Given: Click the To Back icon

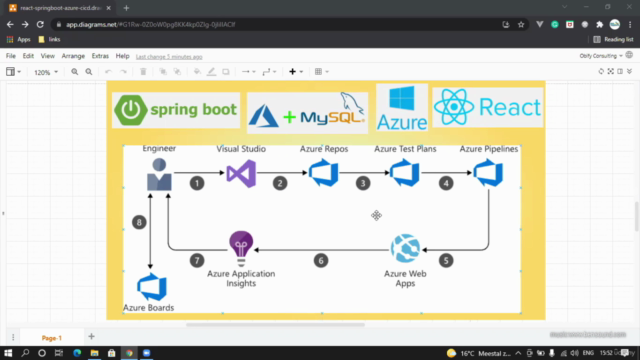Looking at the screenshot, I should pyautogui.click(x=177, y=72).
